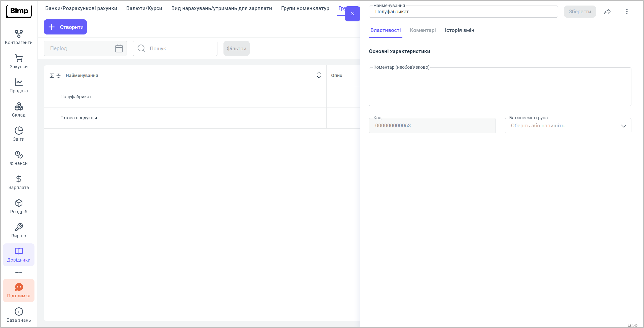Collapse all rows icon in table header
The image size is (644, 328).
click(59, 76)
